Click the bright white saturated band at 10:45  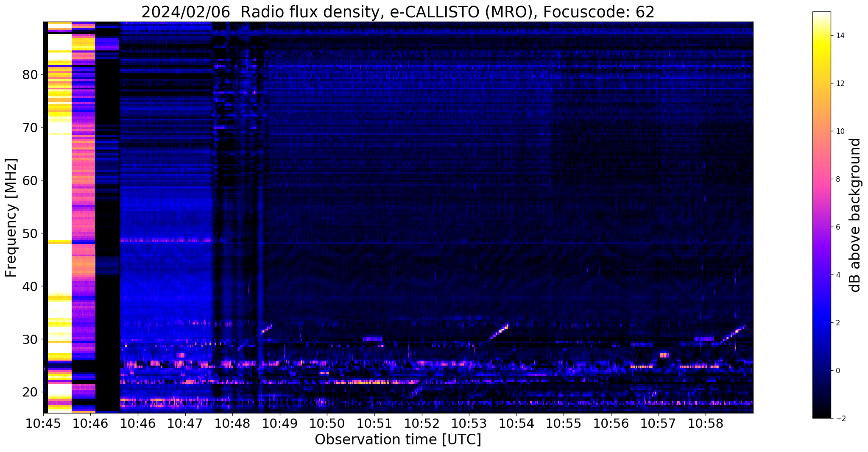59,217
